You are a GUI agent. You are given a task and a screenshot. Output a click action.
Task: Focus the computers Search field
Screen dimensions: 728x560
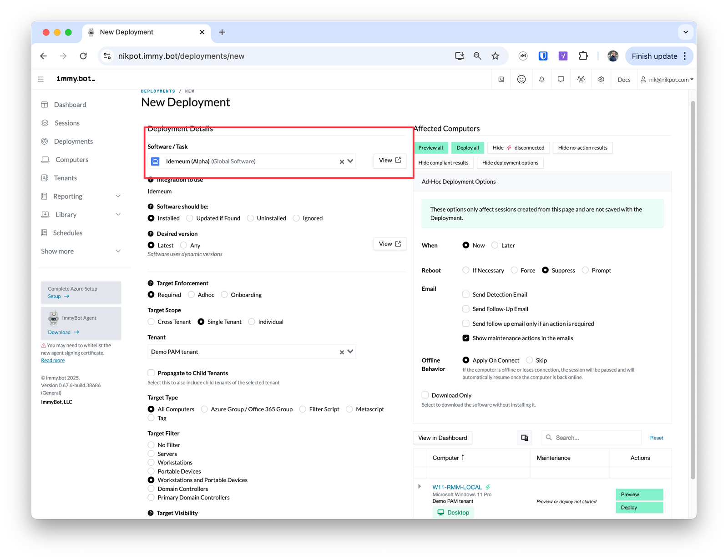pyautogui.click(x=591, y=438)
